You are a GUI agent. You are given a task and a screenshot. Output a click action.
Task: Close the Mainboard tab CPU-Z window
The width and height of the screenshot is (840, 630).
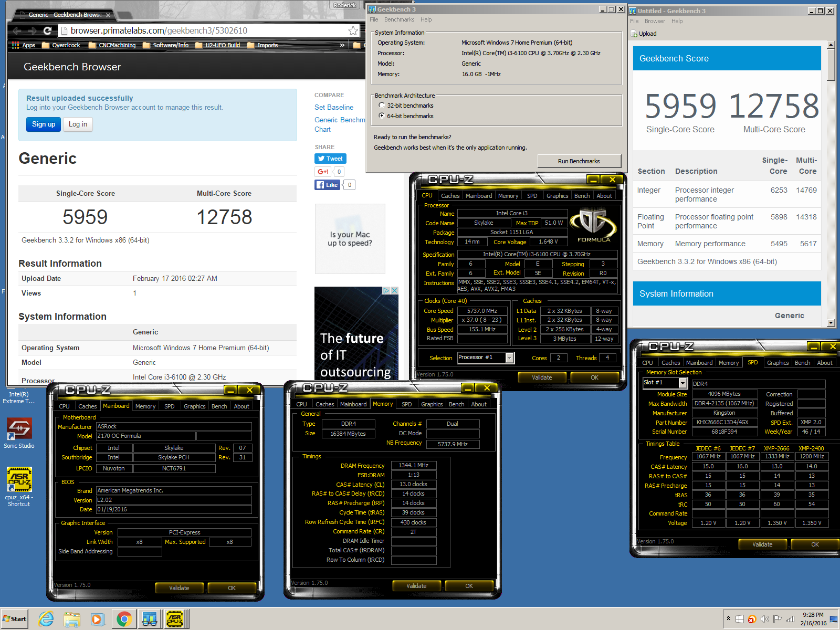pos(249,390)
